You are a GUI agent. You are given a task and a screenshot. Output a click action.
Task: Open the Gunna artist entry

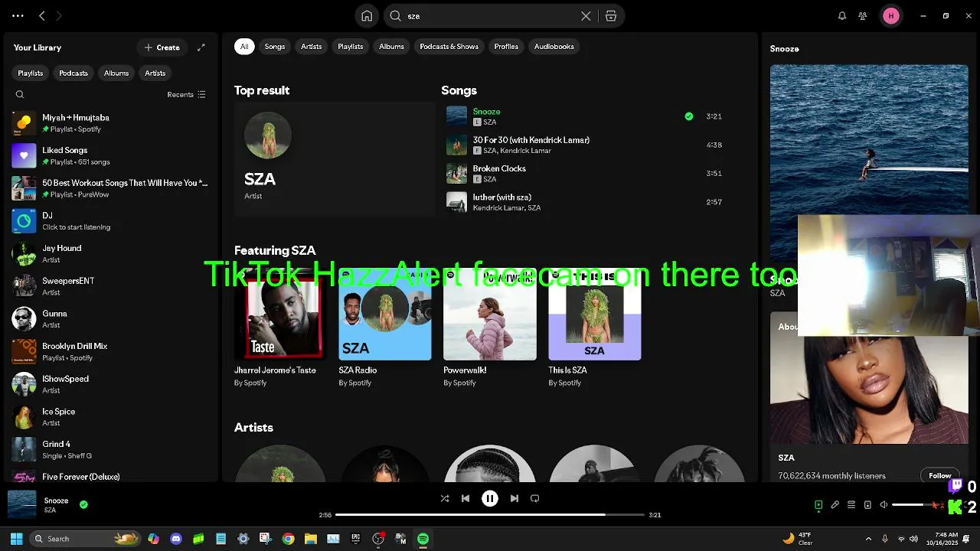(x=111, y=319)
